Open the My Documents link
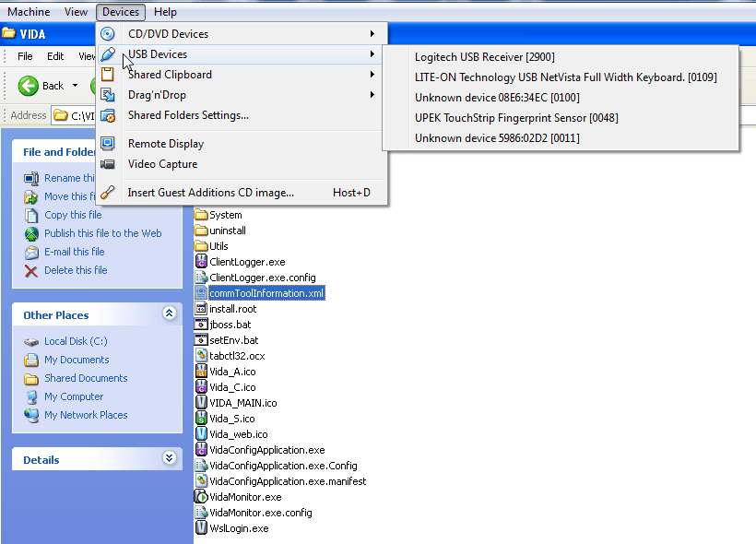The height and width of the screenshot is (544, 756). (77, 360)
